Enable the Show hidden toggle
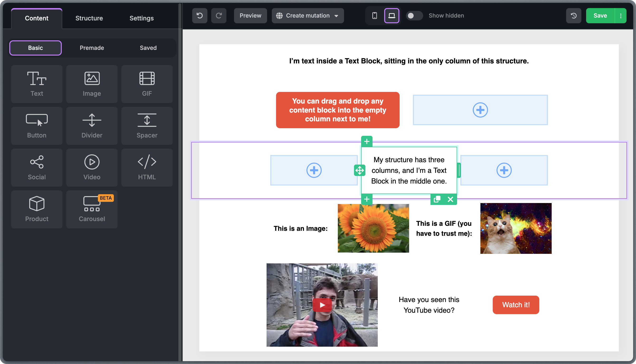This screenshot has height=364, width=636. click(414, 15)
